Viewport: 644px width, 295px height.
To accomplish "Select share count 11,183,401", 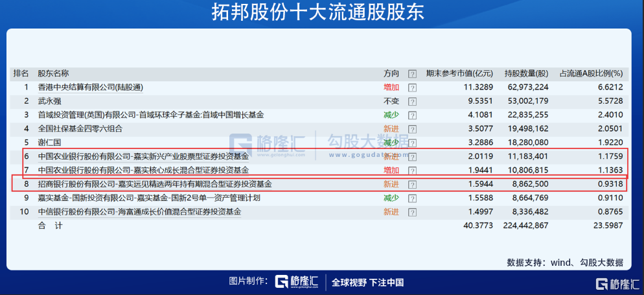I will click(528, 156).
